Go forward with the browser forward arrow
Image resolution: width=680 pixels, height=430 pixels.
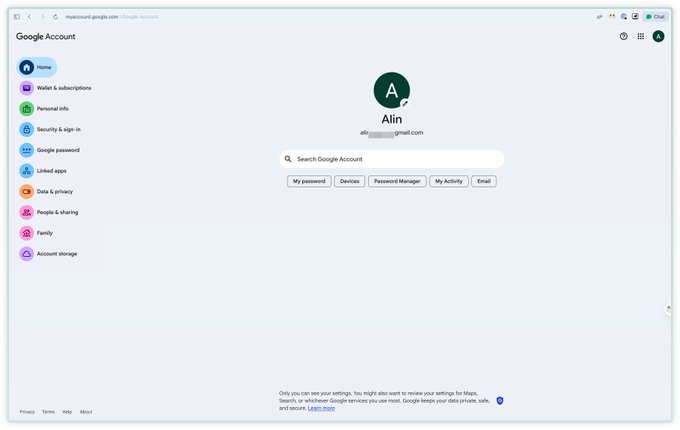(42, 16)
